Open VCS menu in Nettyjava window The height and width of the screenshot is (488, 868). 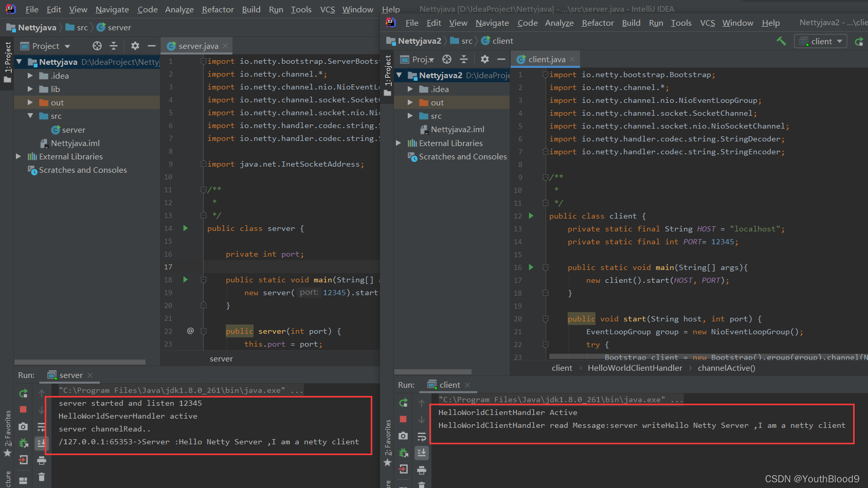coord(327,9)
